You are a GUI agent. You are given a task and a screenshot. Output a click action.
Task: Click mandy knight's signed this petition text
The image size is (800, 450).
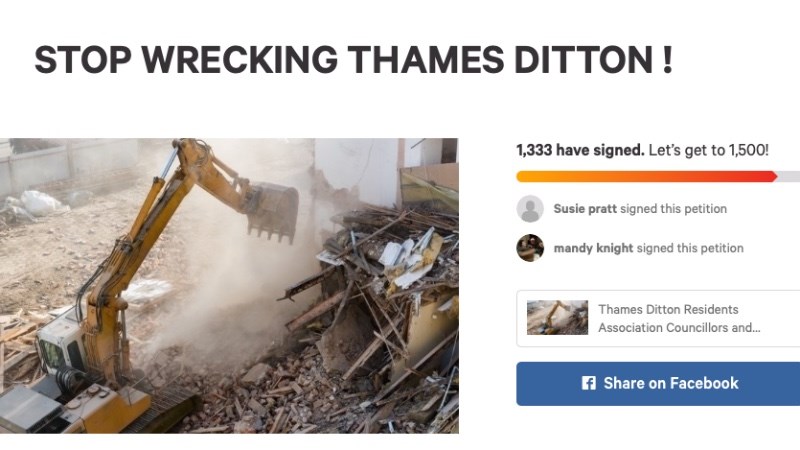click(x=690, y=248)
